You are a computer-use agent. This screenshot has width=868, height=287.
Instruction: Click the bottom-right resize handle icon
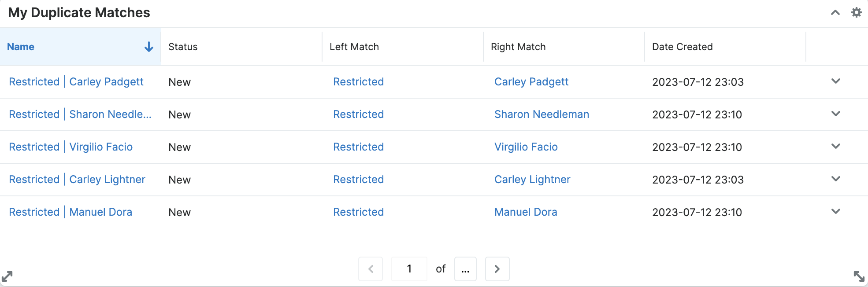click(859, 276)
